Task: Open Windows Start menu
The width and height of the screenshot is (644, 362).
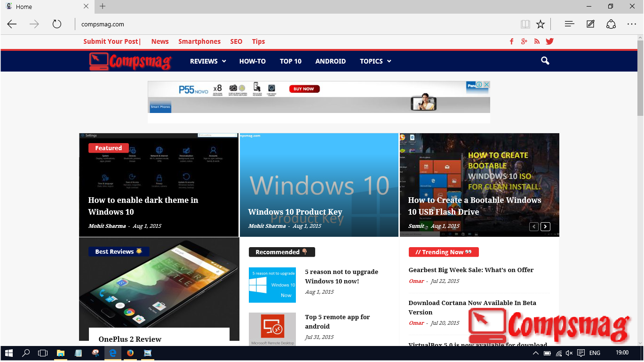Action: click(8, 353)
